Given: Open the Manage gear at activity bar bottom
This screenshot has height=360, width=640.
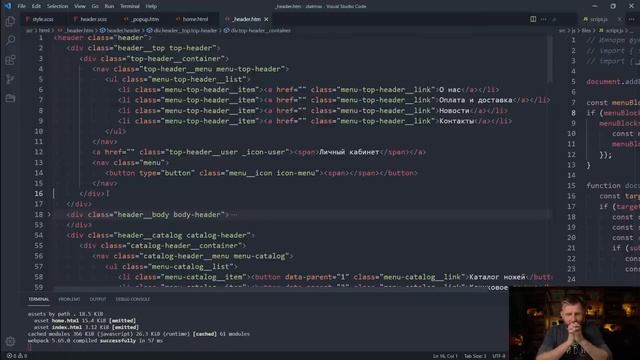Looking at the screenshot, I should pyautogui.click(x=10, y=341).
